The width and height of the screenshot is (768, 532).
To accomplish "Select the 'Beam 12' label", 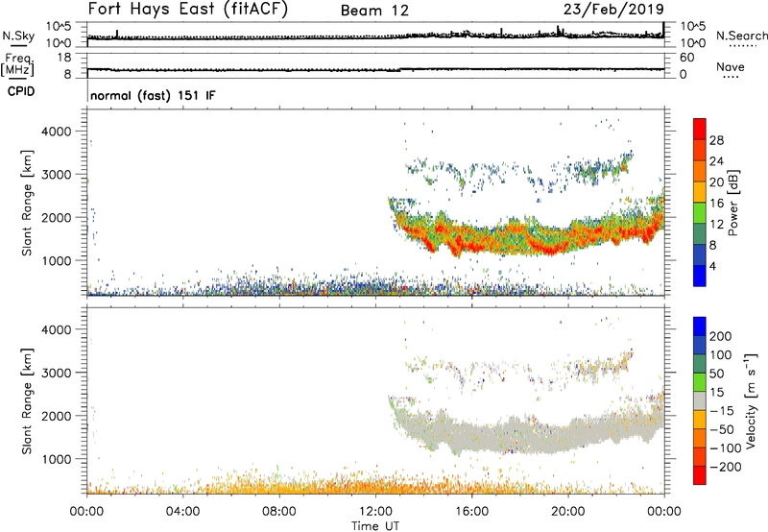I will pos(374,11).
